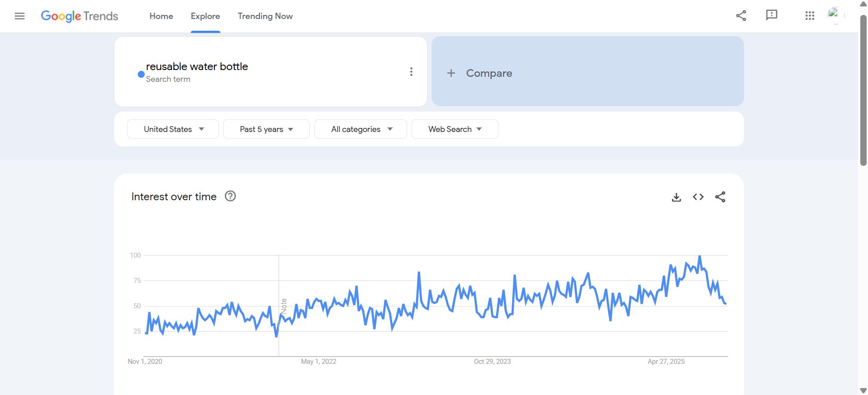
Task: Go to the Home tab
Action: point(161,16)
